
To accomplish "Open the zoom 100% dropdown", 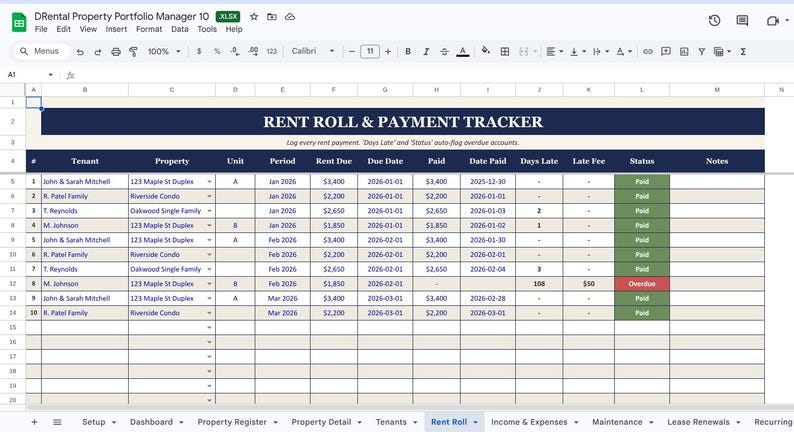I will pos(164,52).
